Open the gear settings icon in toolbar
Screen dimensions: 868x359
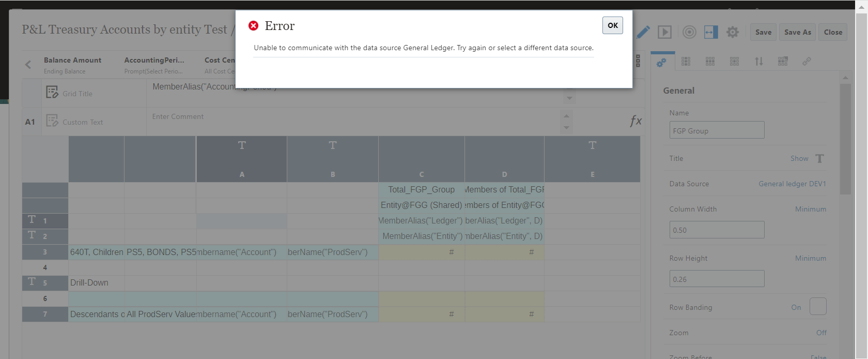[x=732, y=32]
